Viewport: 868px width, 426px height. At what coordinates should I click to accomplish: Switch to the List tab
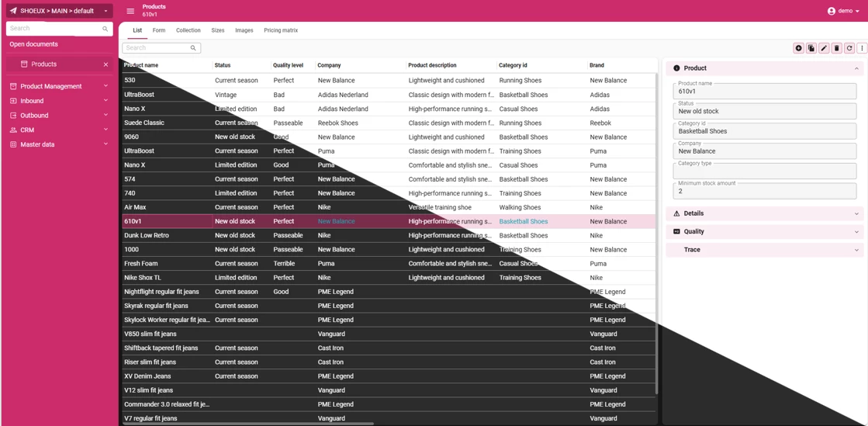click(x=137, y=30)
